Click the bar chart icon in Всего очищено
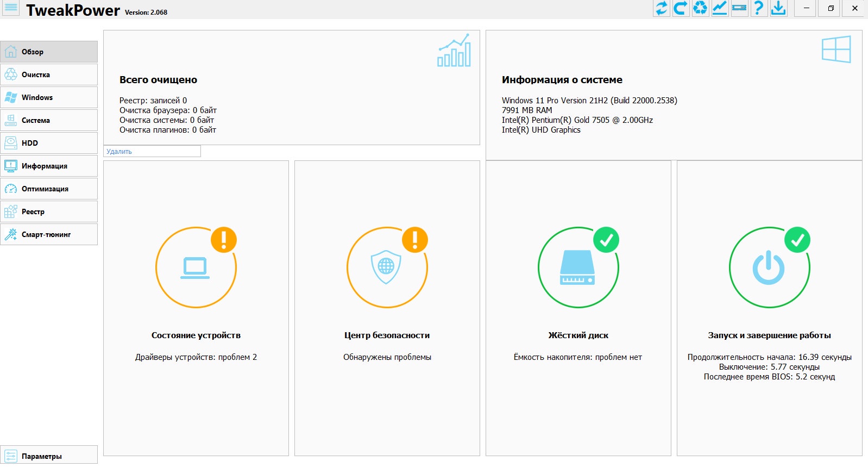This screenshot has height=467, width=868. pyautogui.click(x=454, y=51)
